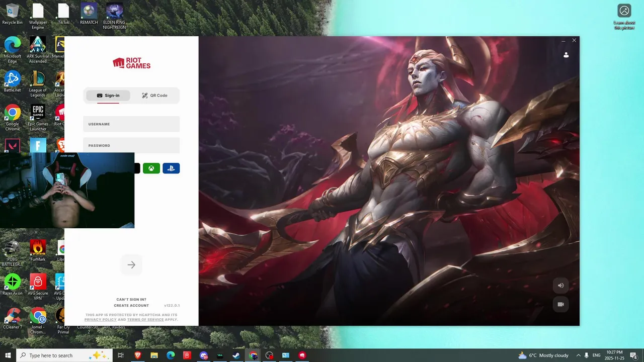Open AVG Secure VPN desktop icon
The image size is (644, 362).
38,287
